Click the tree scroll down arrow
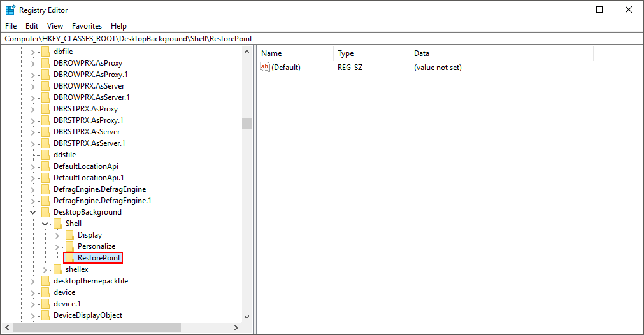This screenshot has width=644, height=335. coord(247,317)
